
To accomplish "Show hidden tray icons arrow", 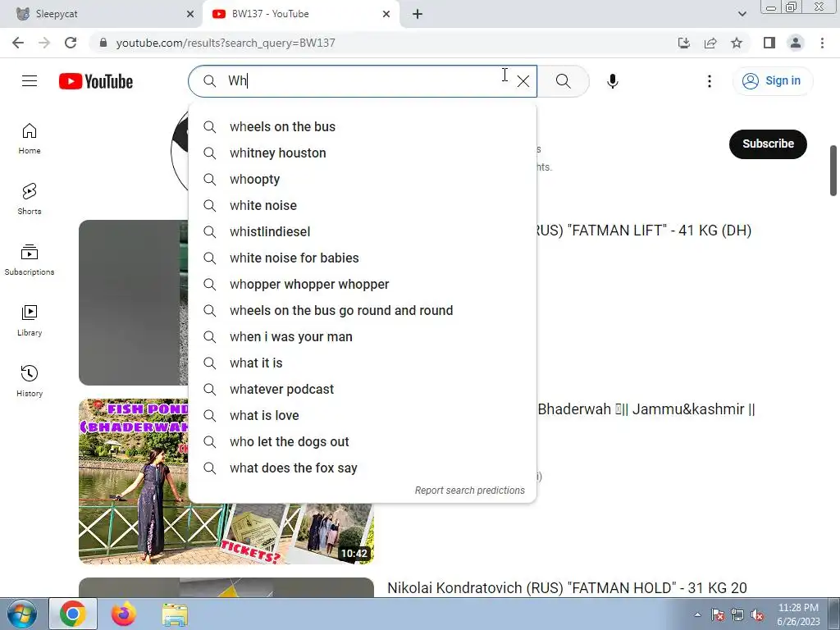I will [x=697, y=614].
